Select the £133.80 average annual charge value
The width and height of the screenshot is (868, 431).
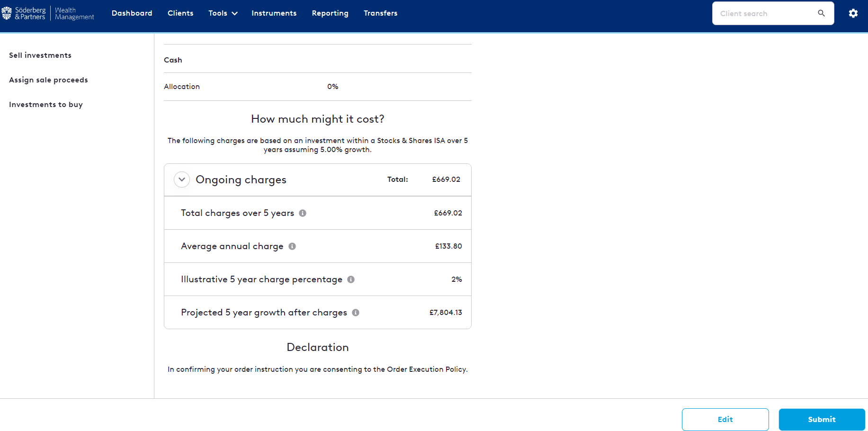point(448,246)
